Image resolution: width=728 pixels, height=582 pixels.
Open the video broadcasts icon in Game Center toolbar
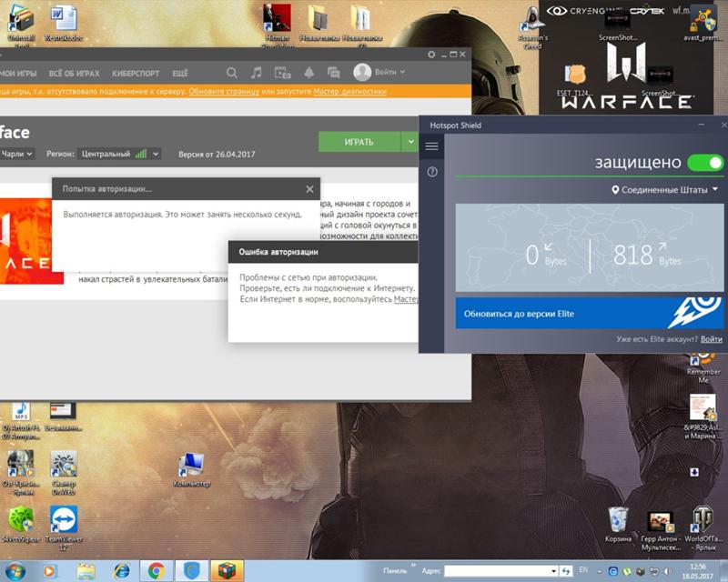282,73
